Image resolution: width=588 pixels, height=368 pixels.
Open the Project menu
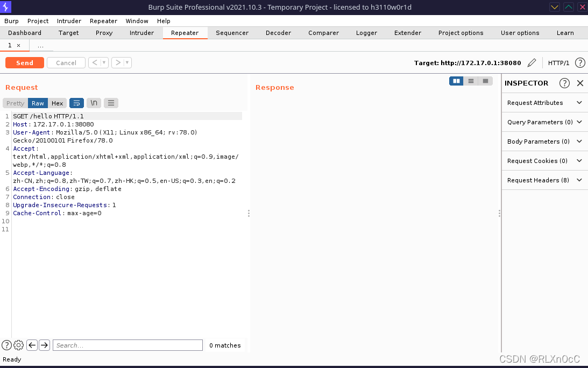point(38,21)
